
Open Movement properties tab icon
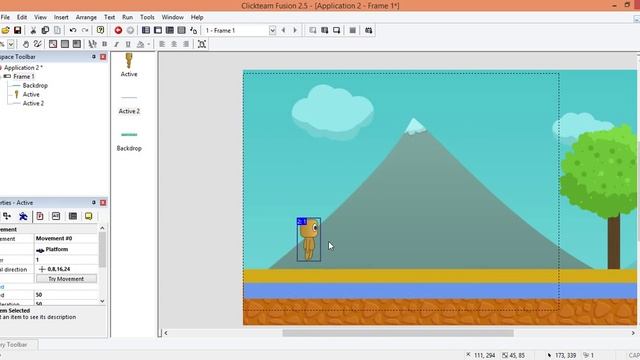(x=23, y=216)
